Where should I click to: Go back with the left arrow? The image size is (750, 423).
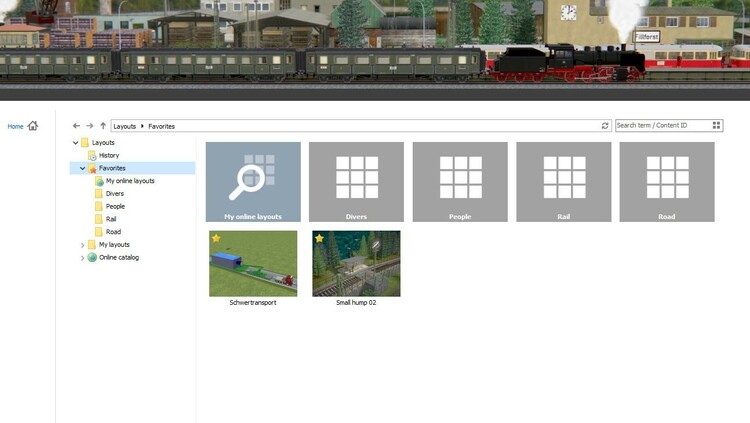[x=76, y=126]
